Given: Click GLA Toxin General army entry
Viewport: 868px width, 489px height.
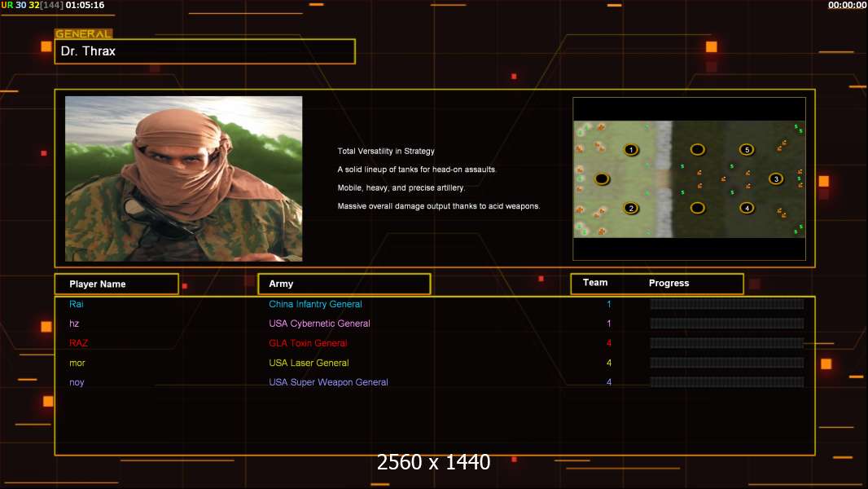Looking at the screenshot, I should coord(308,343).
